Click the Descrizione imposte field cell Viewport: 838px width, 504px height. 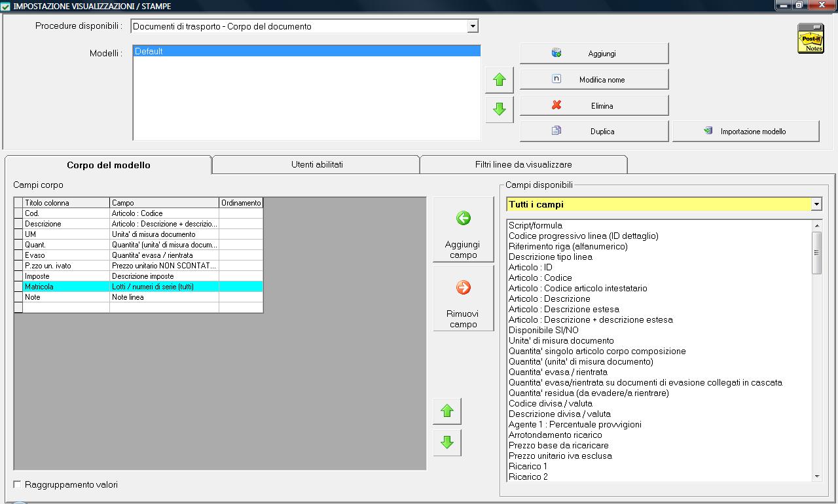[x=164, y=276]
